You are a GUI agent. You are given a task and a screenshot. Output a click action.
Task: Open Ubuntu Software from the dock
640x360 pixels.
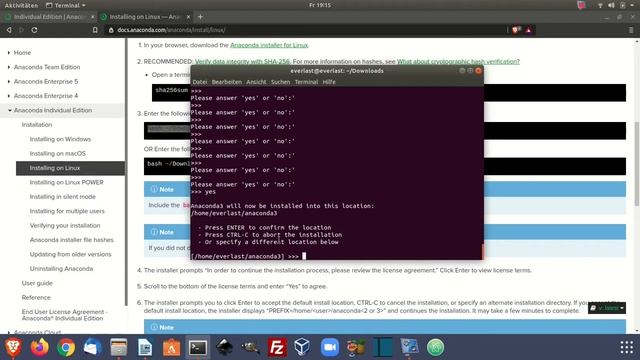[171, 347]
